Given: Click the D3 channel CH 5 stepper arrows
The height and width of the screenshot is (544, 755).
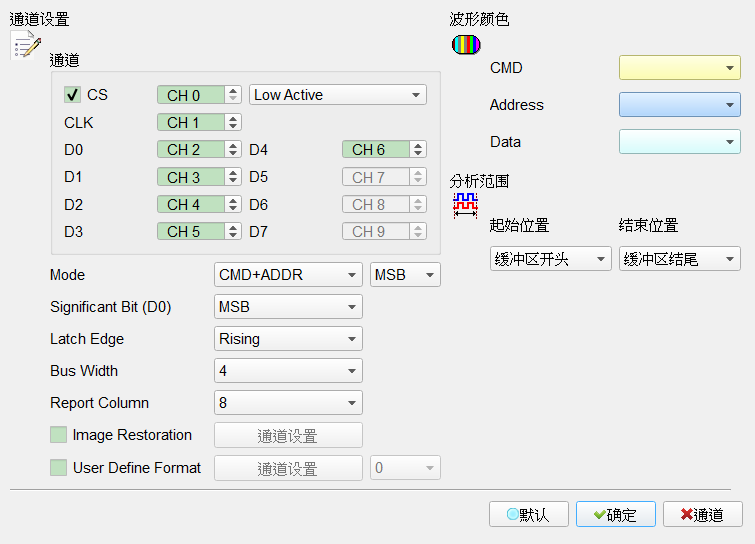Looking at the screenshot, I should tap(233, 232).
